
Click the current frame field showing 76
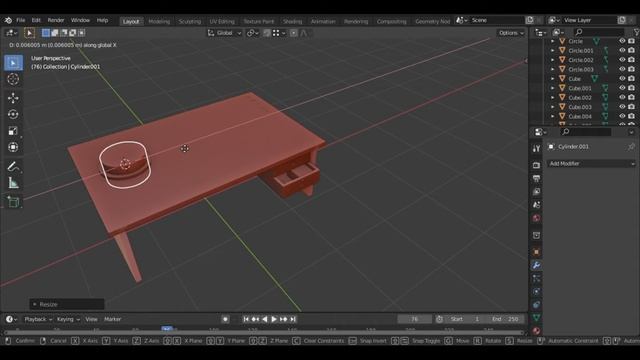[414, 319]
